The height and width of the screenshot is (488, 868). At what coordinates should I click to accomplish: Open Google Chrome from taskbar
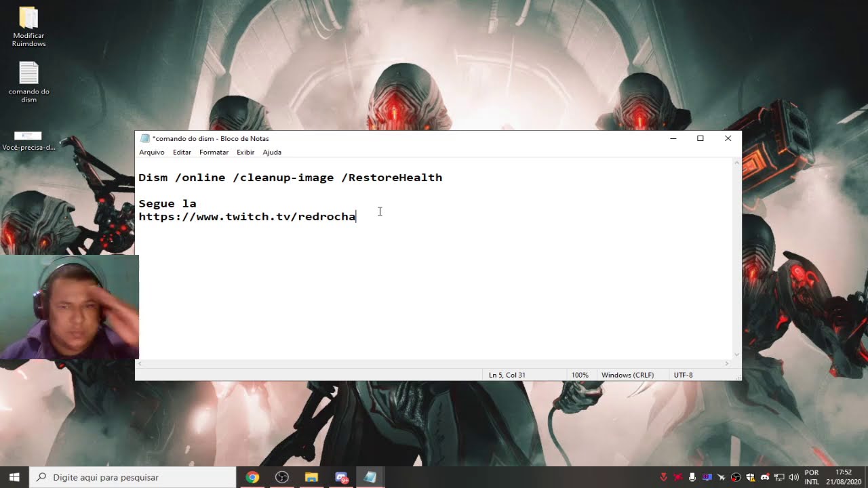point(252,477)
